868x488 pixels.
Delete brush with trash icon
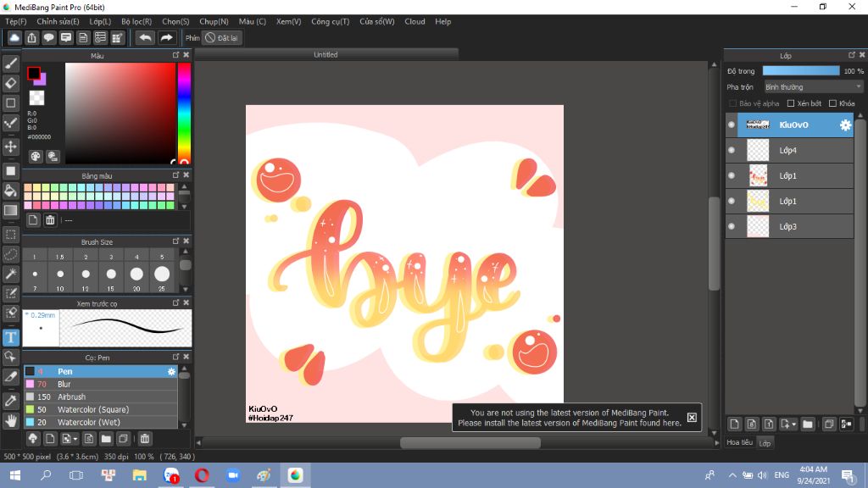144,439
